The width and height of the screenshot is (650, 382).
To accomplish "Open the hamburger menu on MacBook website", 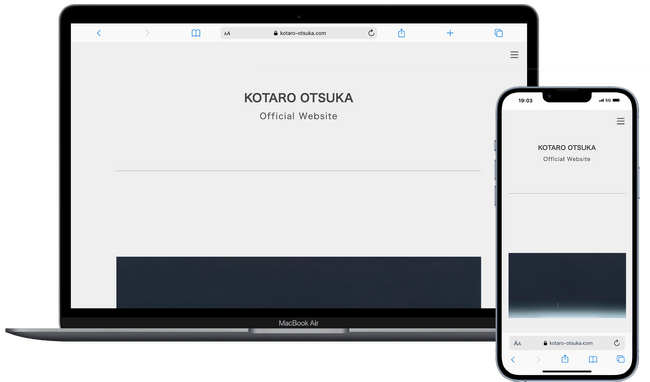I will click(514, 55).
